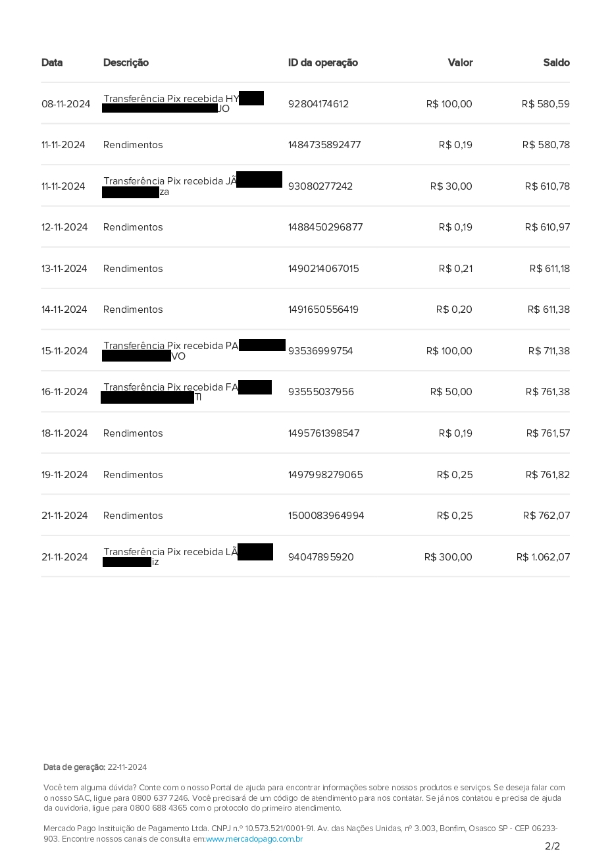Click the Data de geração label
This screenshot has width=612, height=868.
click(x=74, y=767)
